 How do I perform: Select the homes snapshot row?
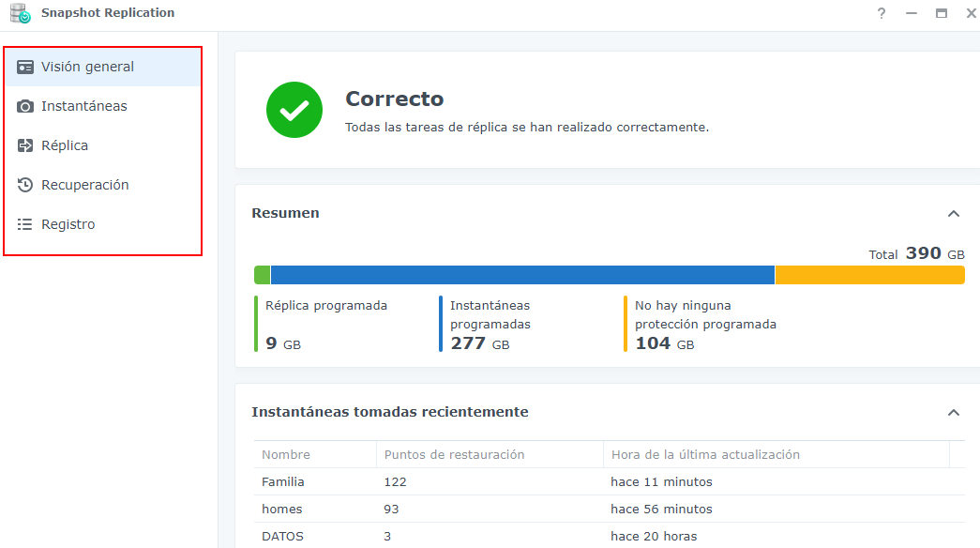click(x=281, y=510)
